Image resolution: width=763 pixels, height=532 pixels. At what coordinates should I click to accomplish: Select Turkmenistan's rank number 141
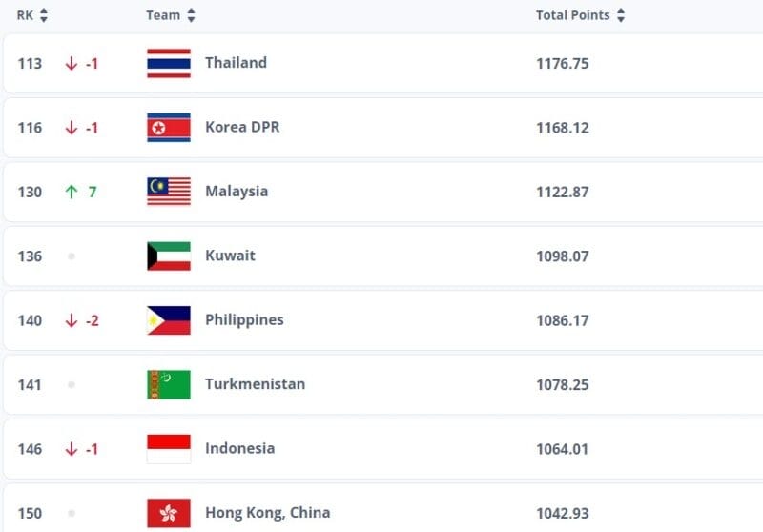tap(30, 384)
